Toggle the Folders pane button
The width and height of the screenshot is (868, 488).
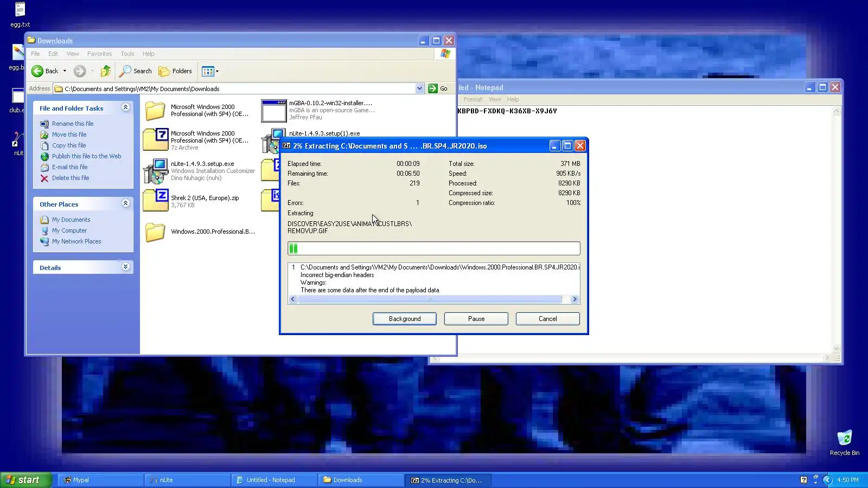(x=175, y=71)
